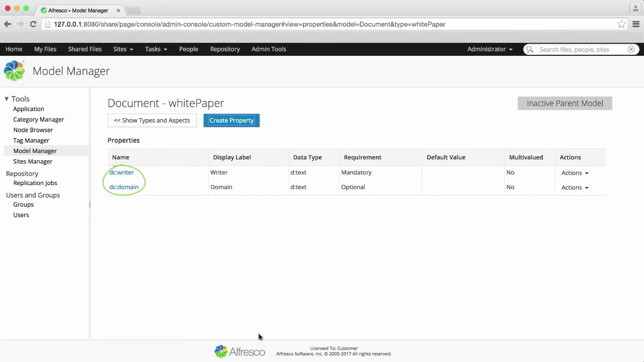The height and width of the screenshot is (362, 644).
Task: Select Sites Manager in sidebar
Action: (33, 162)
